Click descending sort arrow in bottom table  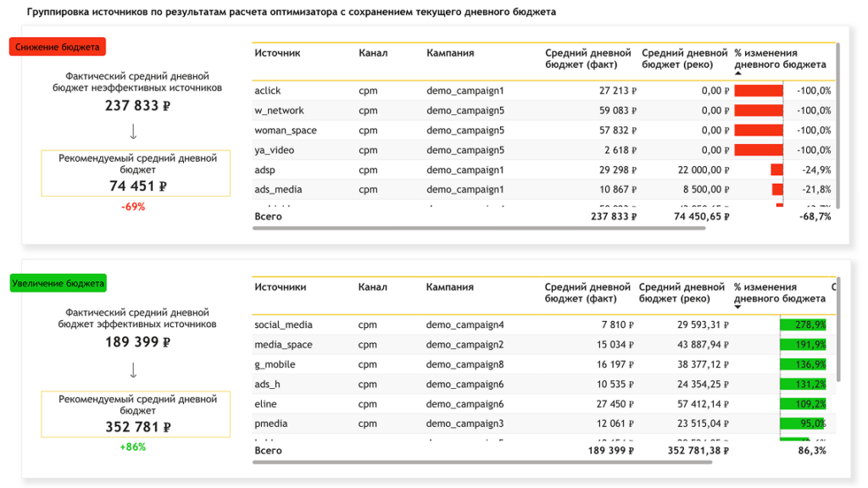coord(737,308)
